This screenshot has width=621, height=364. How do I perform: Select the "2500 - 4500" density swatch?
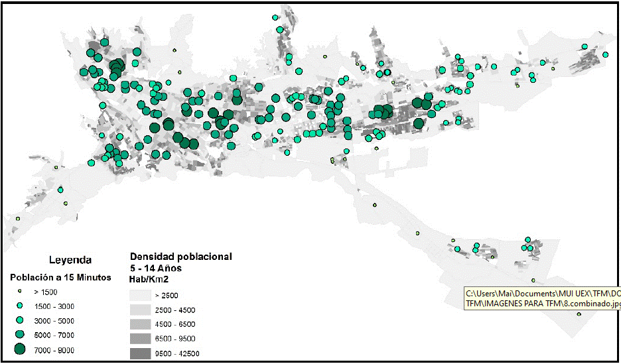click(139, 310)
